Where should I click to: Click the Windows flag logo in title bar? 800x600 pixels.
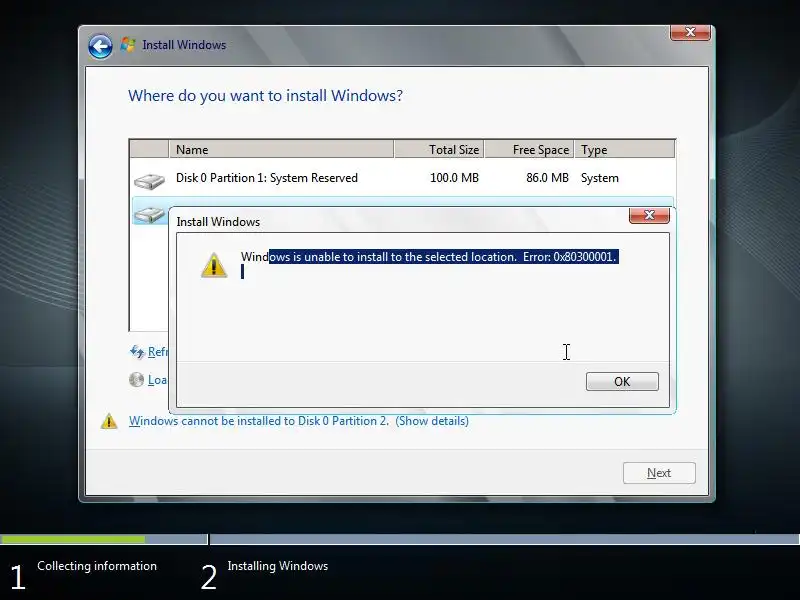(x=128, y=45)
